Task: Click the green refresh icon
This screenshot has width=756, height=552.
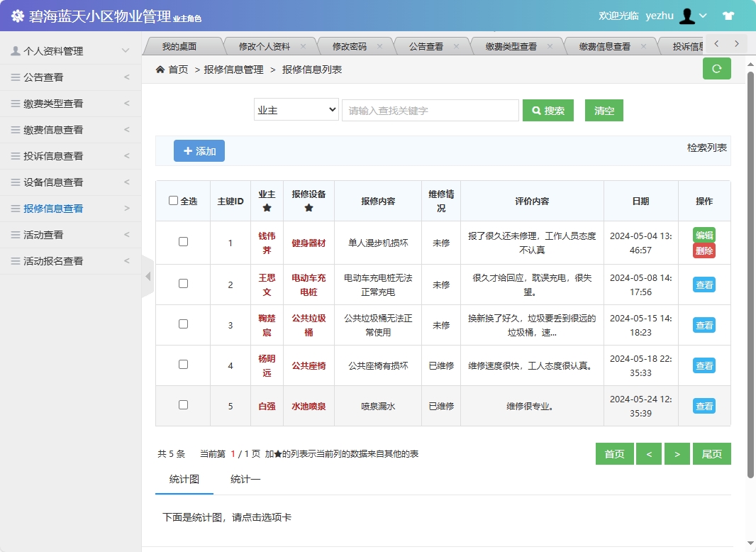Action: (716, 69)
